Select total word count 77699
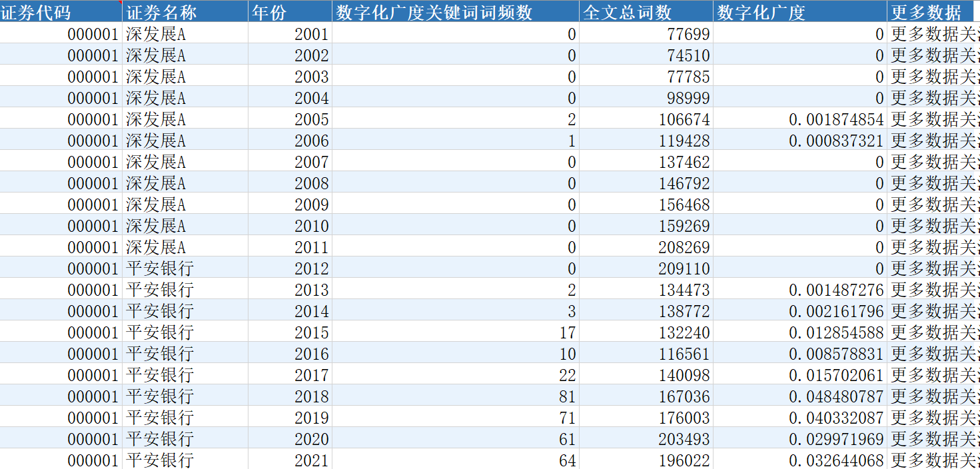This screenshot has width=980, height=469. [x=646, y=34]
